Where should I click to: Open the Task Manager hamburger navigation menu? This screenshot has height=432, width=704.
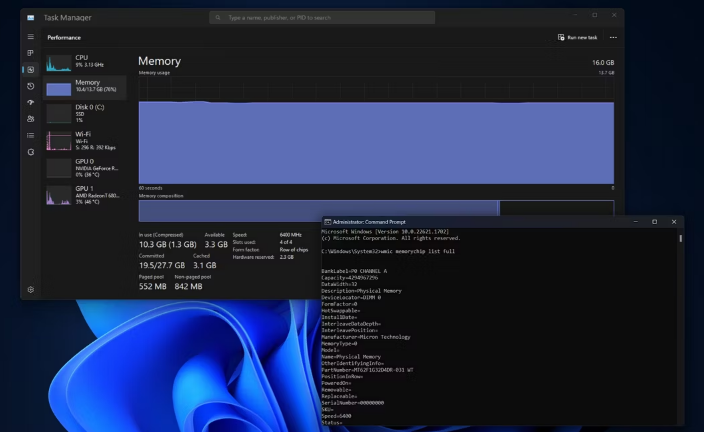tap(31, 37)
